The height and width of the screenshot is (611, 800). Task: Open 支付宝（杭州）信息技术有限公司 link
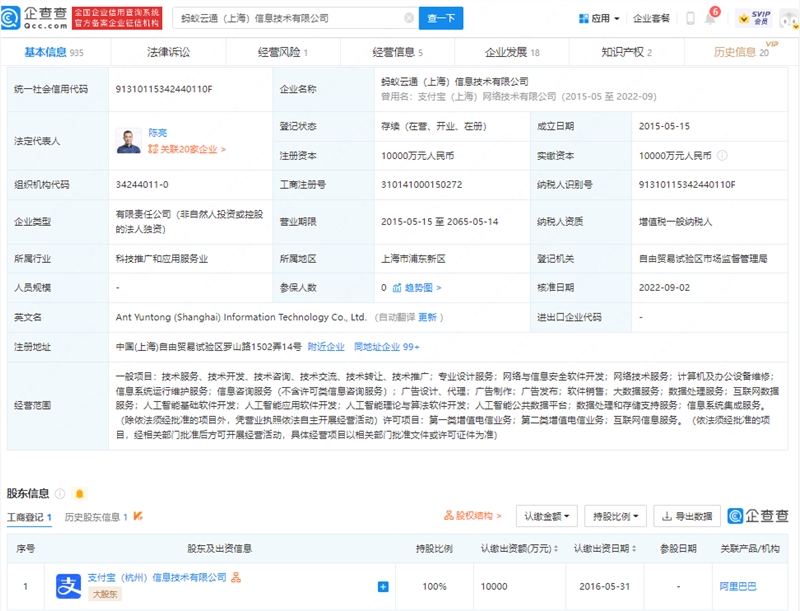coord(157,577)
